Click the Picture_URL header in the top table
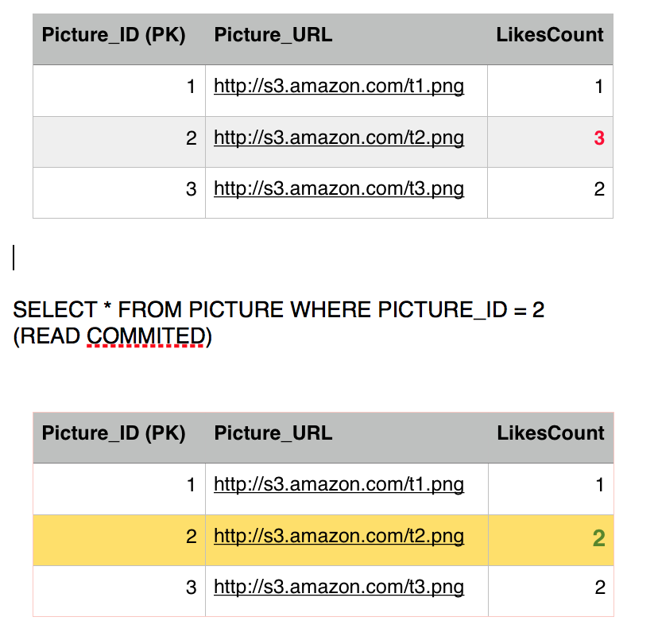This screenshot has height=644, width=658. pyautogui.click(x=273, y=35)
